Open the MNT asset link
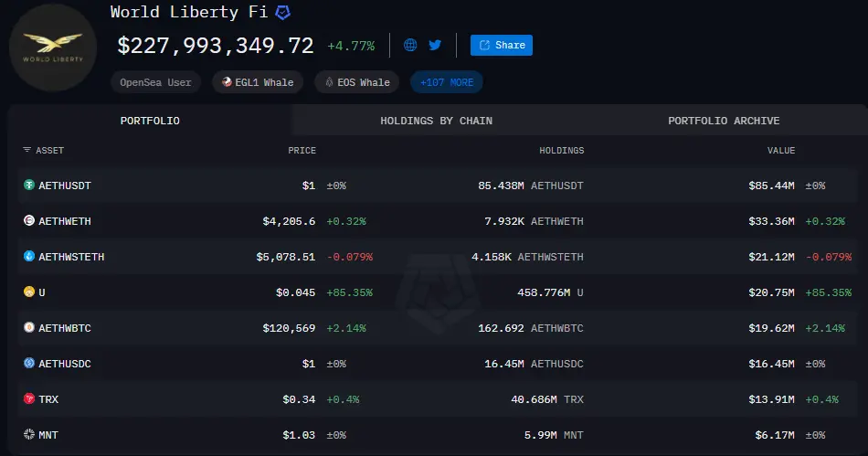Screen dimensions: 868x456 coord(48,435)
